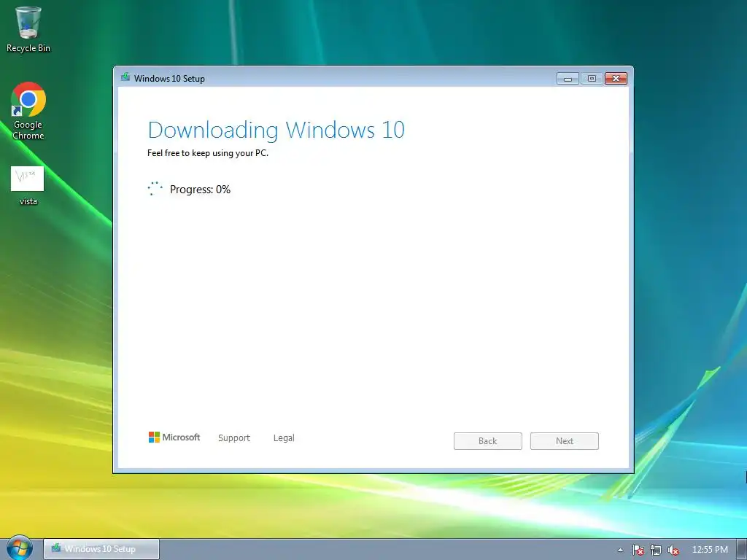This screenshot has height=560, width=747.
Task: Click the Show desktop strip at taskbar end
Action: pyautogui.click(x=742, y=550)
